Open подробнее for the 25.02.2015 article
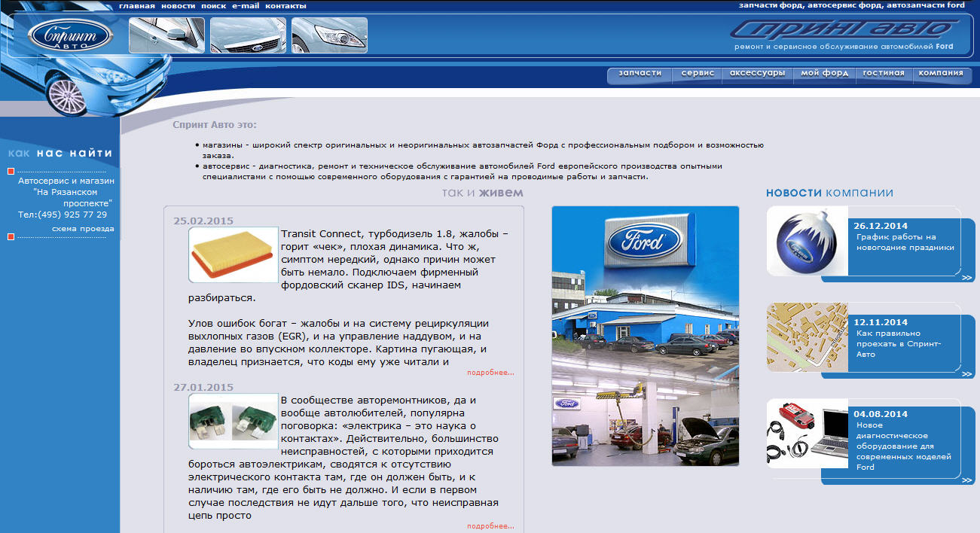The width and height of the screenshot is (980, 533). point(490,373)
